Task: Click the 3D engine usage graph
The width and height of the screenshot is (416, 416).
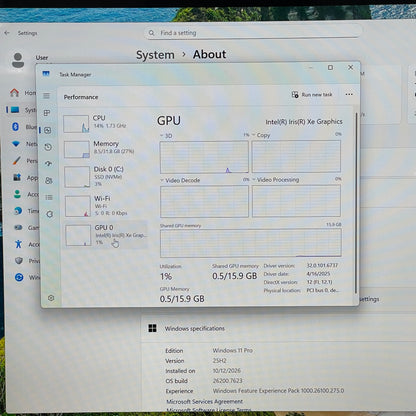Action: tap(204, 157)
